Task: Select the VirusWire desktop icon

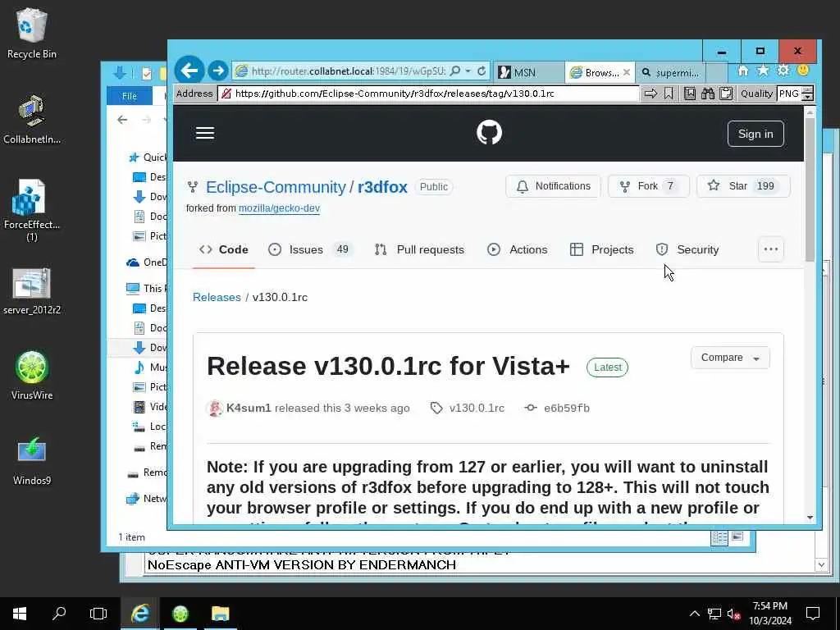Action: coord(32,375)
